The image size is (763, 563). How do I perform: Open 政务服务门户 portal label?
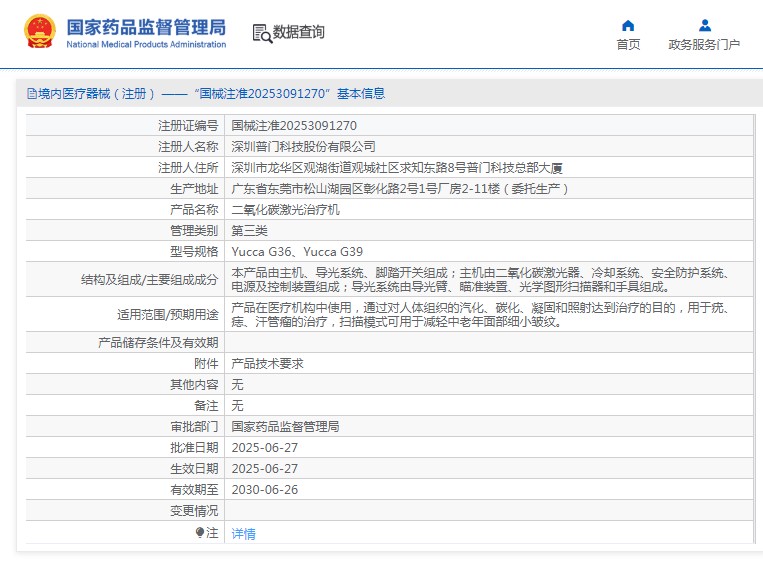pyautogui.click(x=704, y=44)
